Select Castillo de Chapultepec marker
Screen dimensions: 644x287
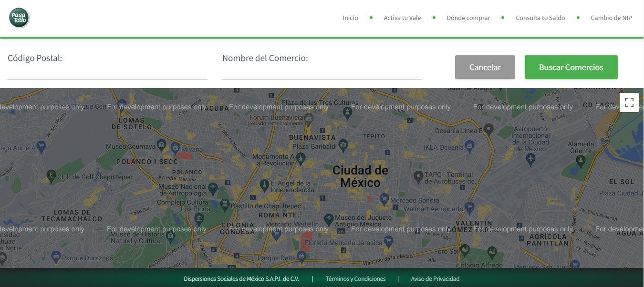pyautogui.click(x=225, y=205)
